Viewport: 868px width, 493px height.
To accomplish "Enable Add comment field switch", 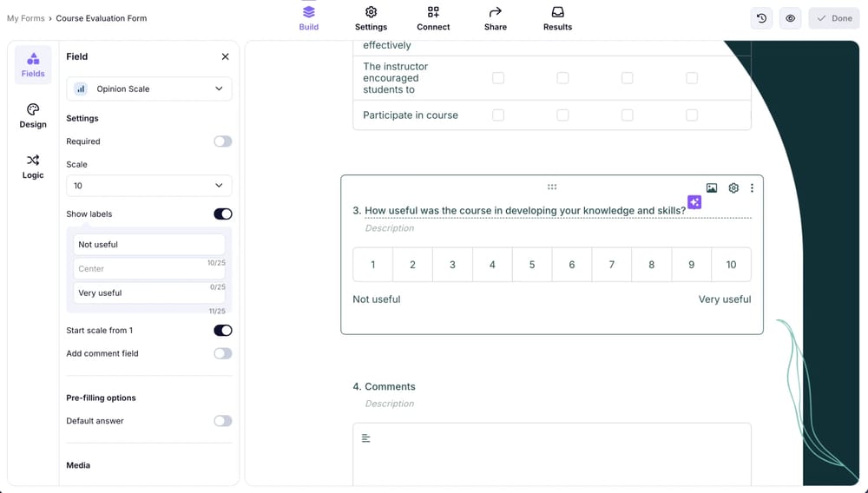I will coord(223,353).
